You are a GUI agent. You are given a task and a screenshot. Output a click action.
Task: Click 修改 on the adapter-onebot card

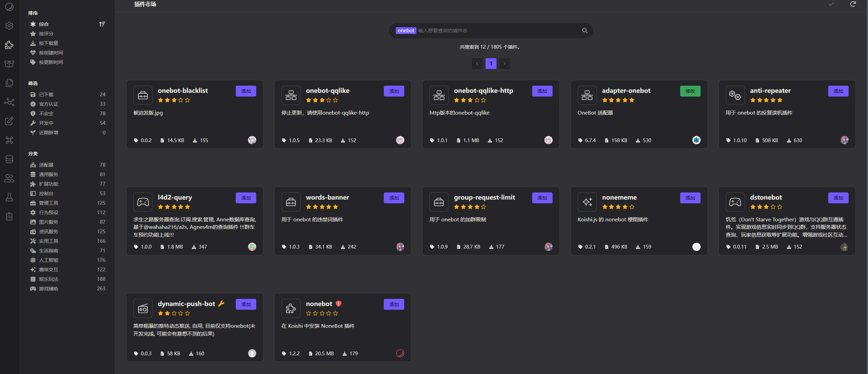[x=690, y=91]
